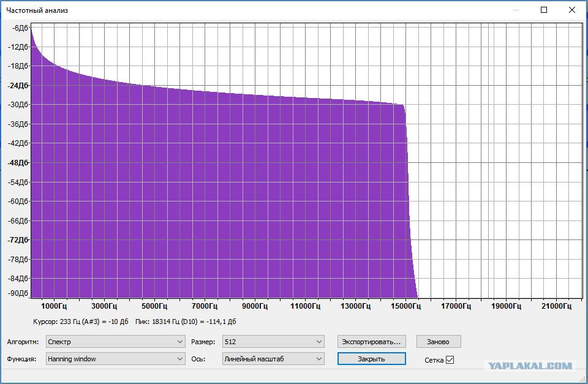The width and height of the screenshot is (588, 384).
Task: Click the Частотный анализ title bar text
Action: click(37, 10)
